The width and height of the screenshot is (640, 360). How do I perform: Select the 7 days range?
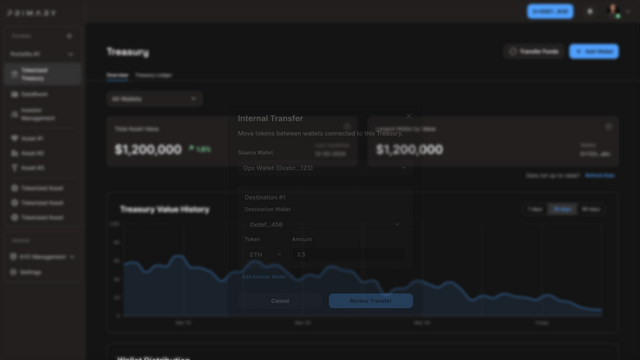[x=535, y=209]
